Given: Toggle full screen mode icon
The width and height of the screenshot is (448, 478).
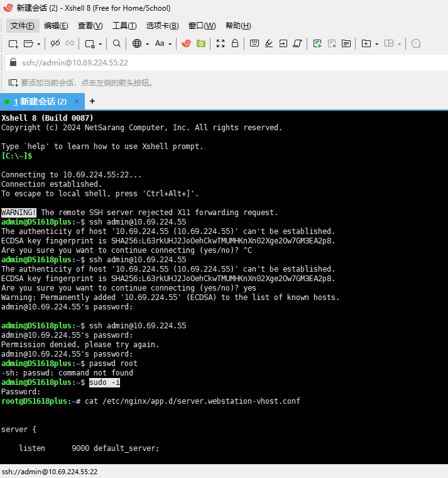Looking at the screenshot, I should (221, 43).
